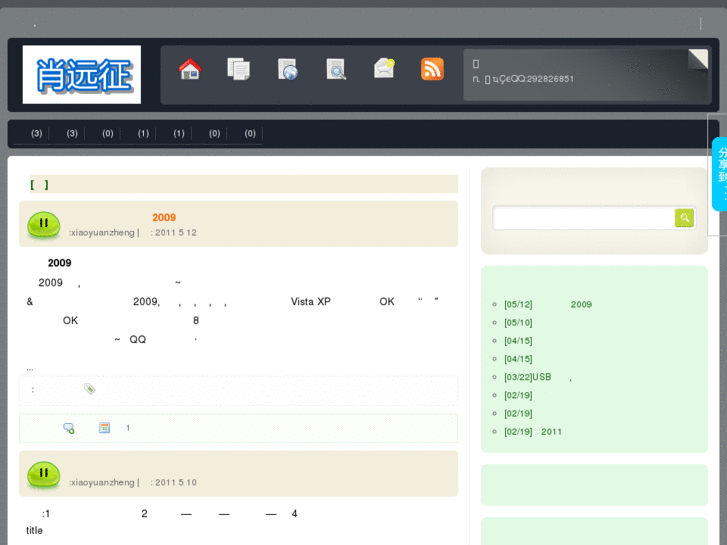Click the folded page corner on announcement box
Image resolution: width=727 pixels, height=545 pixels.
698,59
